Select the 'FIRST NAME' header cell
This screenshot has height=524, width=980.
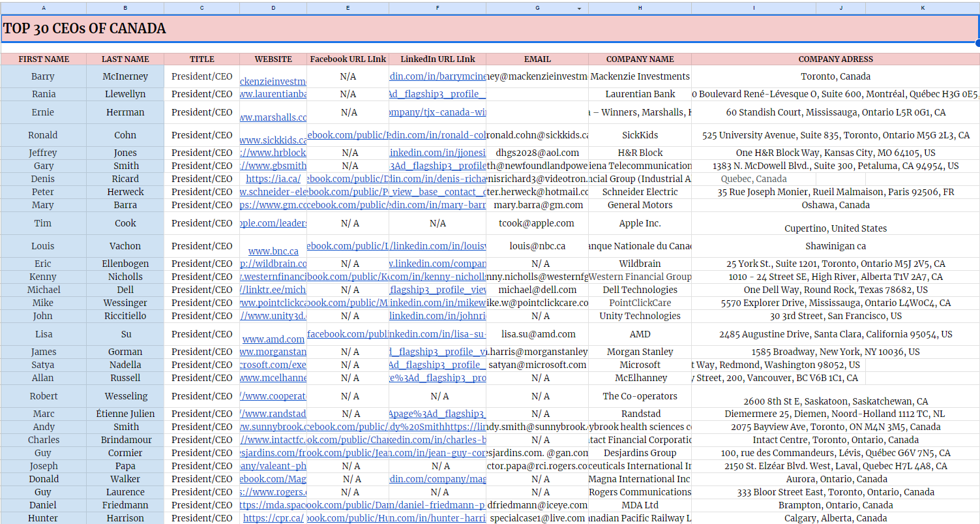click(44, 59)
